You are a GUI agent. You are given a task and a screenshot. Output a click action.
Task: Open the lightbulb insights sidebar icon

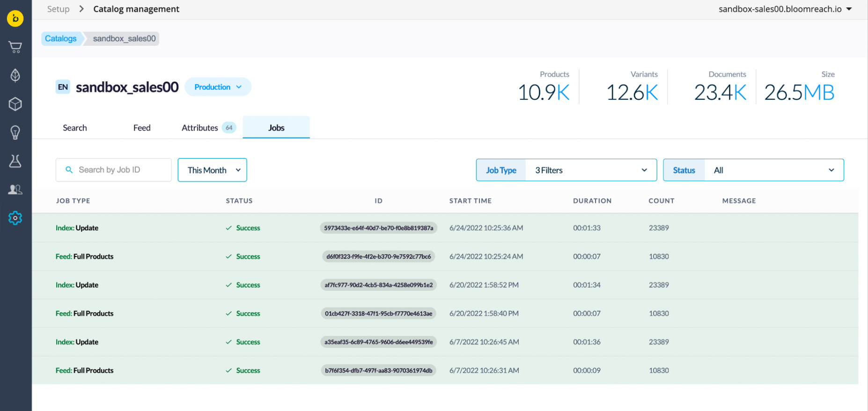pos(15,132)
